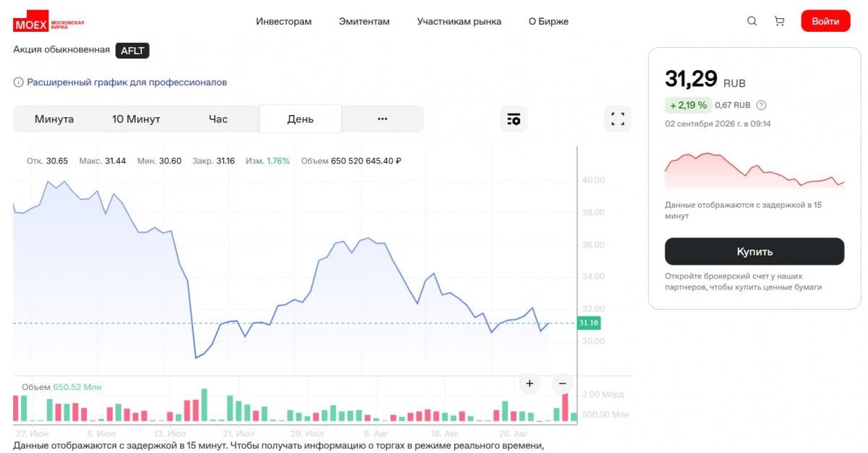Click the 31.16 price marker on axis
Viewport: 868px width, 453px height.
tap(589, 323)
